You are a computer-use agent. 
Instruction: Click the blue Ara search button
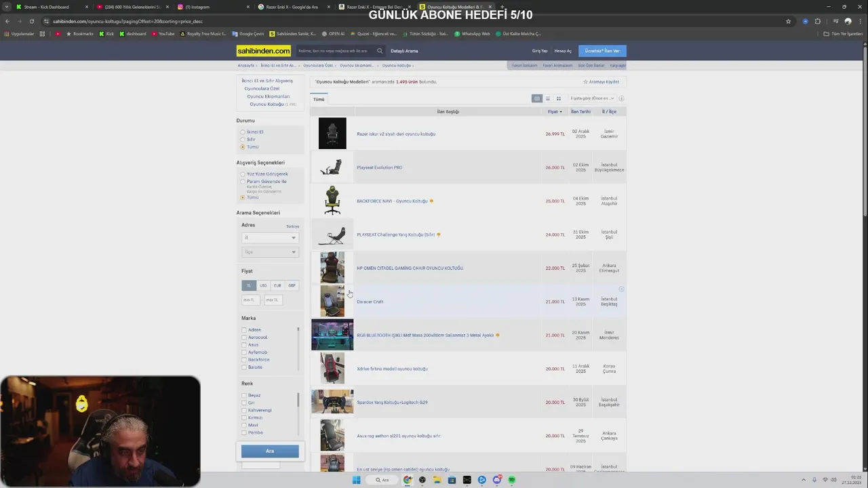tap(270, 451)
